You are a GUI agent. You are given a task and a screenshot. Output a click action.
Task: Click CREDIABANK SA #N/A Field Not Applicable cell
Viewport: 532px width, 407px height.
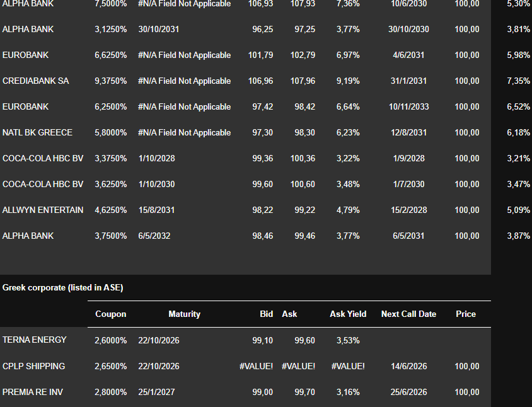[x=184, y=81]
